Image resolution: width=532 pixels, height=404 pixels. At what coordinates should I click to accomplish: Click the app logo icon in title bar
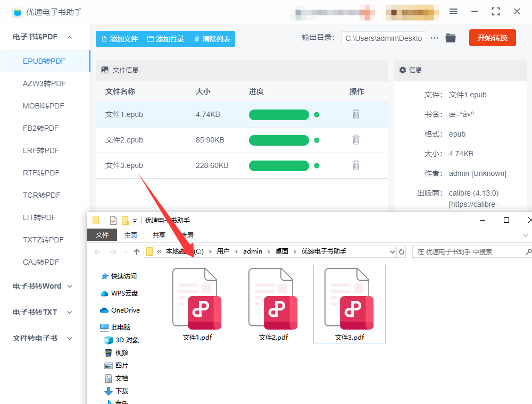18,12
